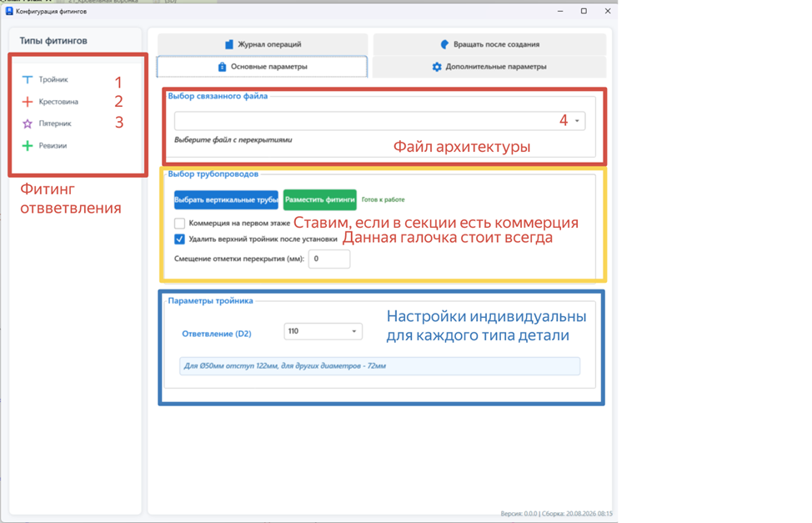This screenshot has height=523, width=812.
Task: Enable the Коммерция на первом этаже checkbox
Action: 180,224
